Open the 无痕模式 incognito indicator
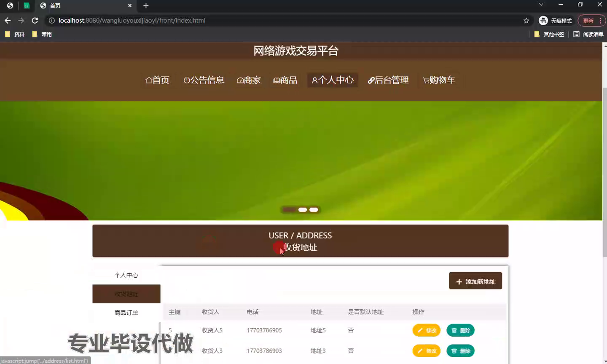 coord(556,21)
